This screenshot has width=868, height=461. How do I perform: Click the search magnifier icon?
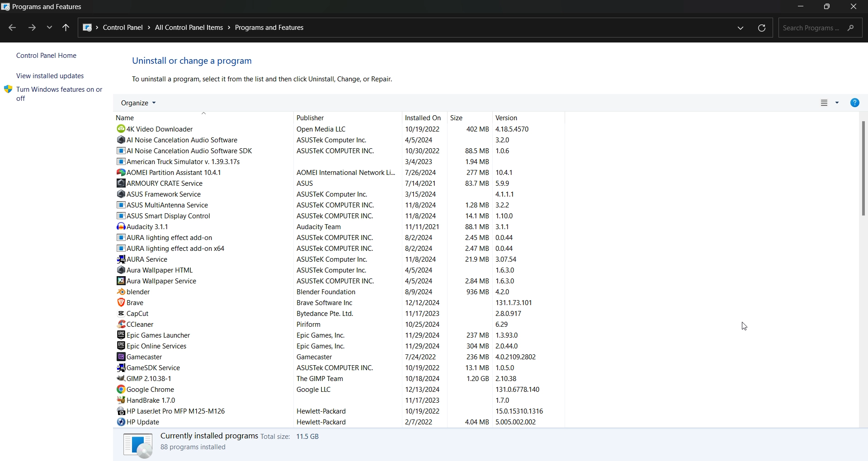(x=851, y=28)
